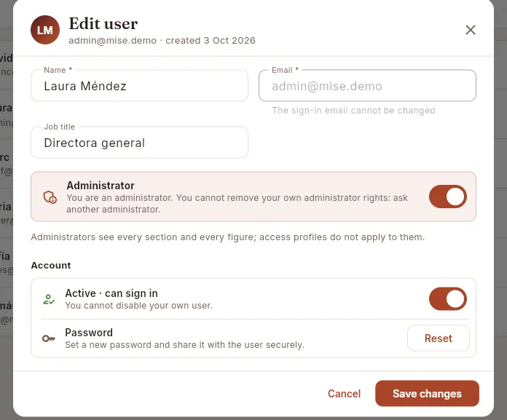Click the active user check icon
The height and width of the screenshot is (420, 507).
49,299
